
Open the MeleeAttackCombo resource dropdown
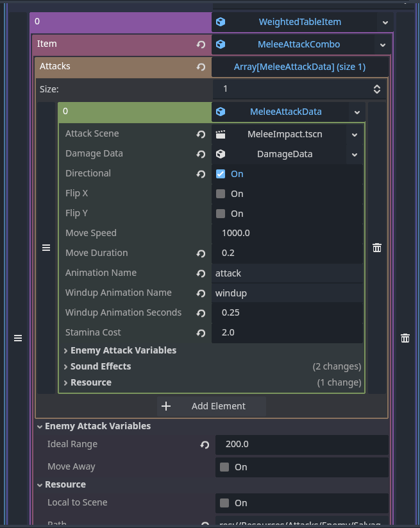(x=382, y=45)
